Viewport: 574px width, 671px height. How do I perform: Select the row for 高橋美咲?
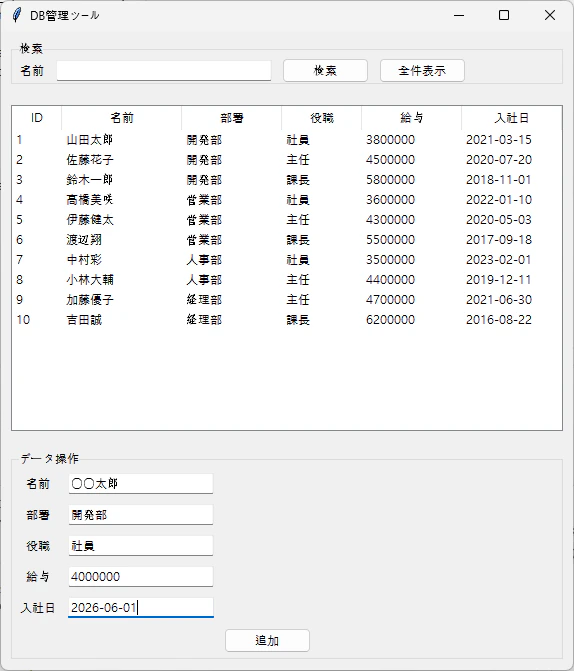(x=287, y=200)
